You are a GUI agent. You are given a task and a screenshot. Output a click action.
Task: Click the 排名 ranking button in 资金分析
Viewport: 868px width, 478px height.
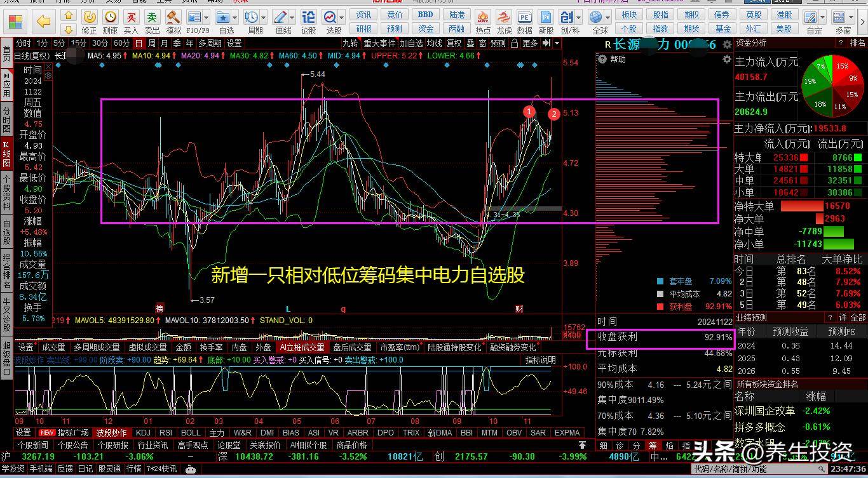857,43
